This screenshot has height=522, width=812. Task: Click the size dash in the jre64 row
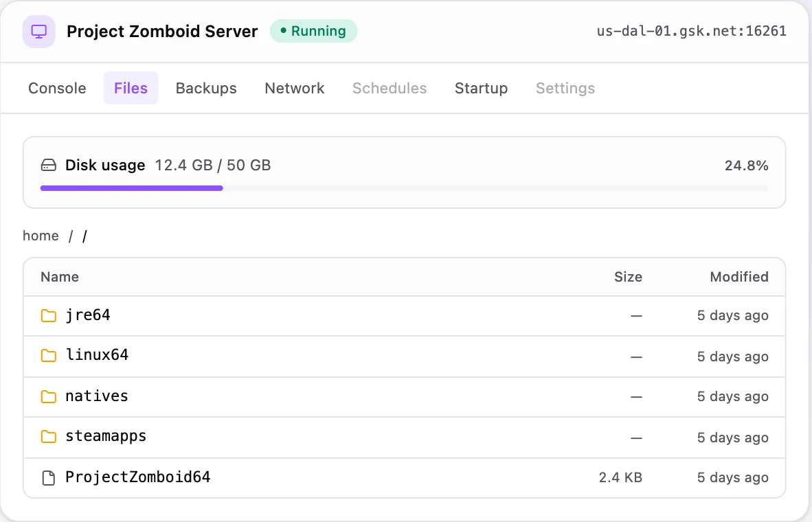636,316
